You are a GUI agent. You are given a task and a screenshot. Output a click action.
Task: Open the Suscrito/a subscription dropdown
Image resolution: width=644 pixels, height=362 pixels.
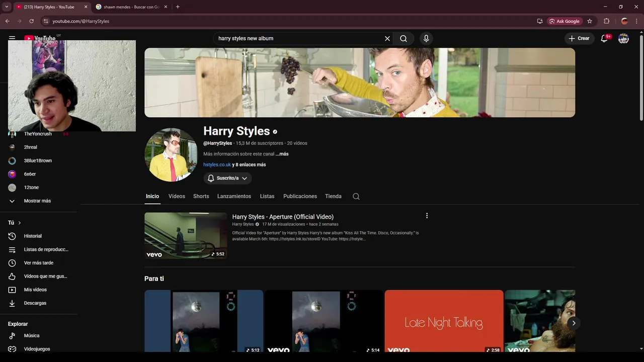click(x=227, y=178)
